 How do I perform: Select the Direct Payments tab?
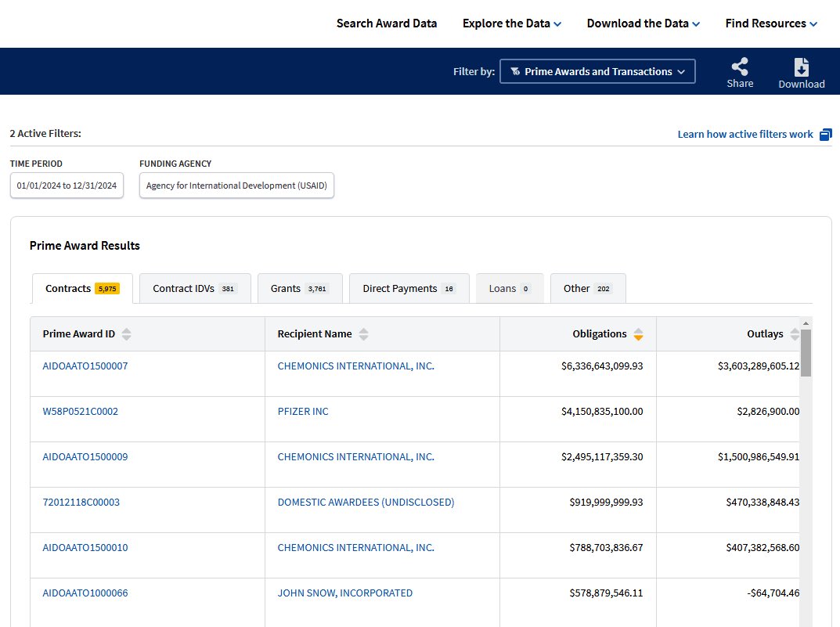coord(409,288)
